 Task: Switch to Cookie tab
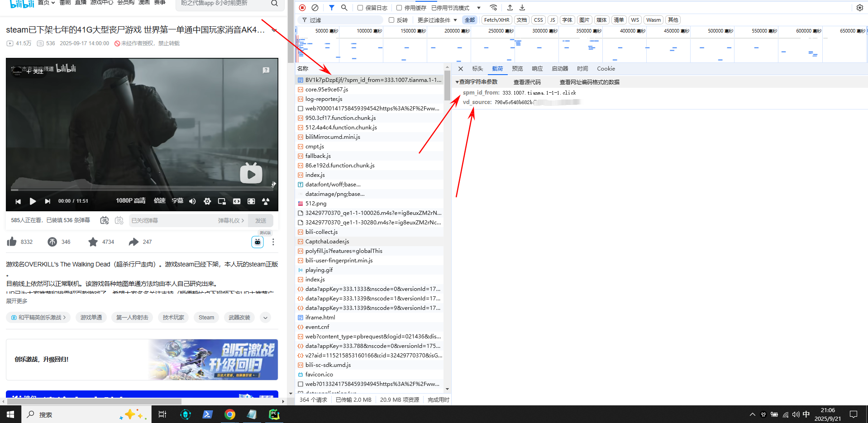pos(606,69)
